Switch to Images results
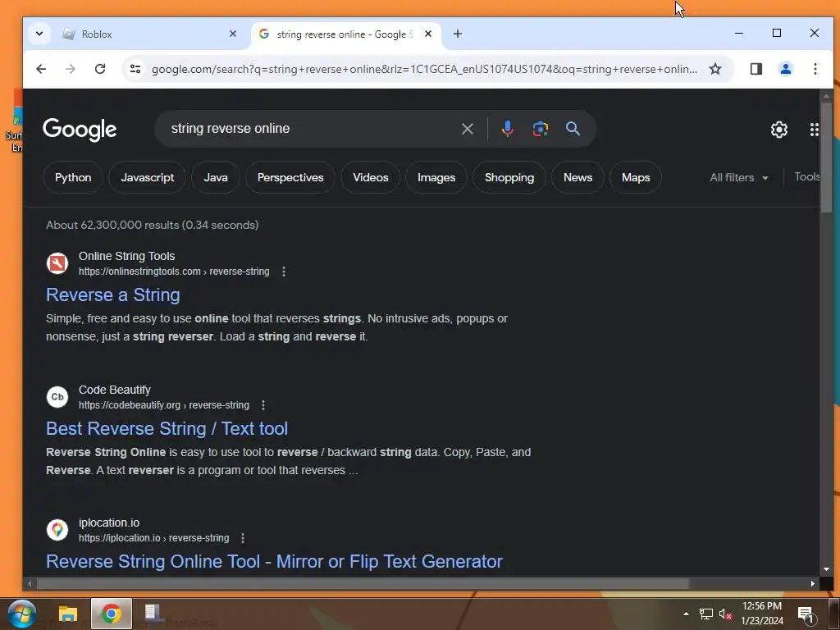840x630 pixels. (436, 177)
